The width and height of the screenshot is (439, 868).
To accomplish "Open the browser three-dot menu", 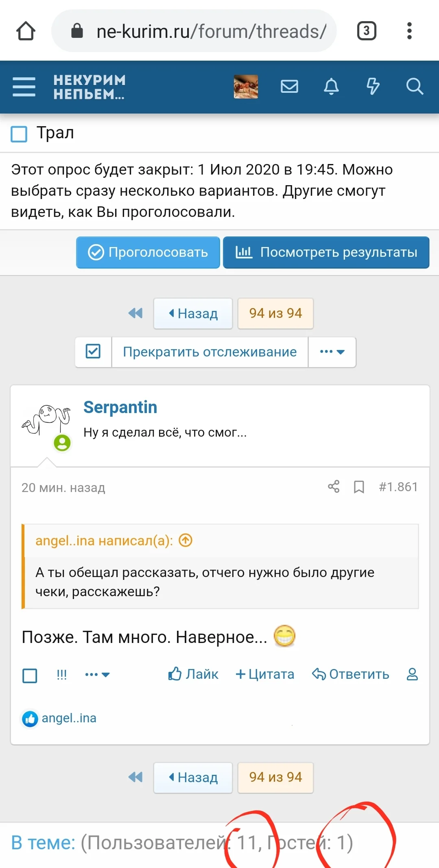I will 410,31.
